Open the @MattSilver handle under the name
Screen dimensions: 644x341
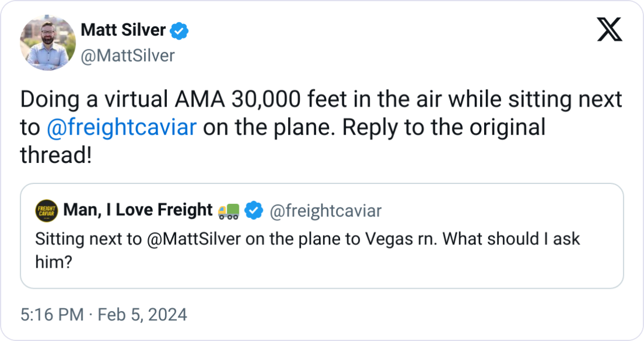127,56
